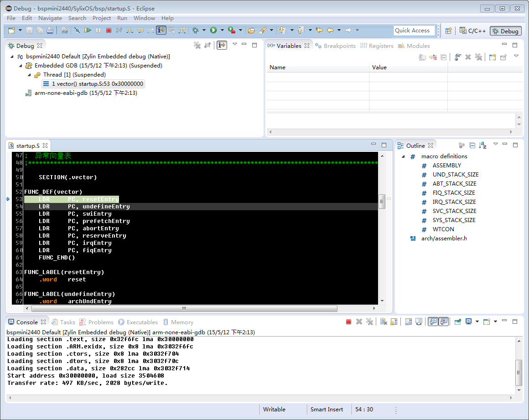This screenshot has height=420, width=529.
Task: Click the Open Perspective icon
Action: tap(448, 31)
